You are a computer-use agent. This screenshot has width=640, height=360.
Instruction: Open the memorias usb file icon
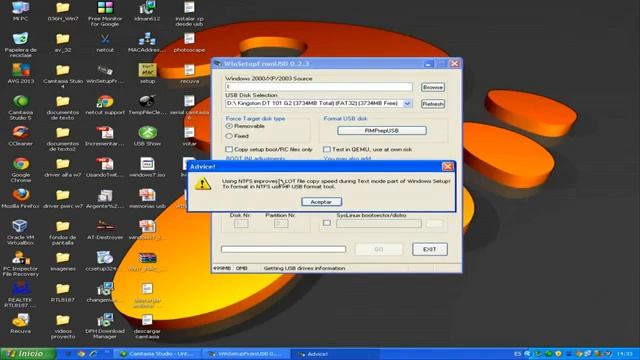pyautogui.click(x=147, y=198)
